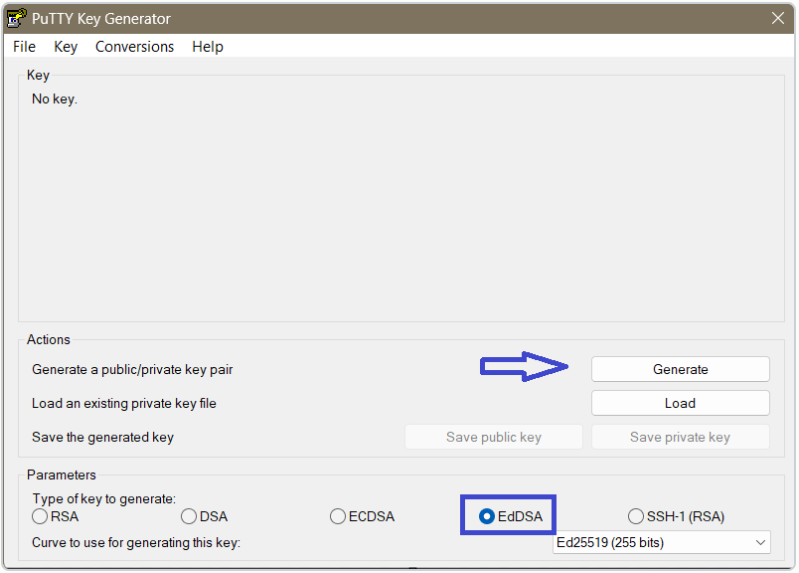
Task: Open the File menu
Action: pos(24,46)
